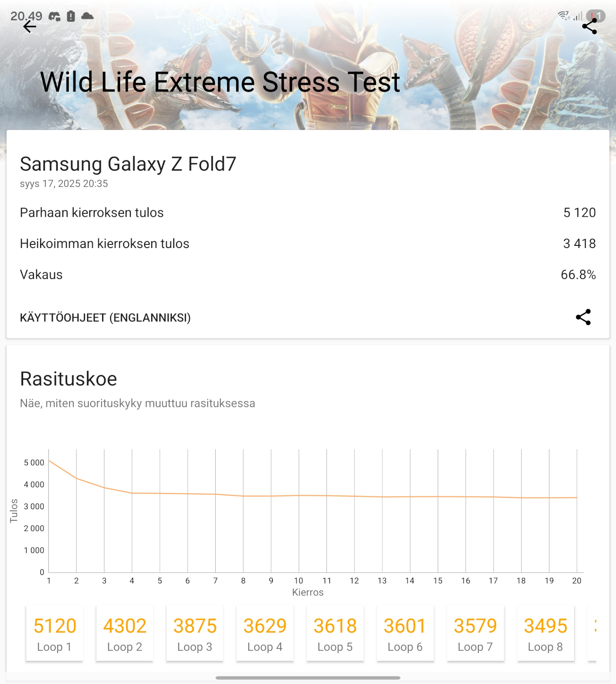This screenshot has width=616, height=684.
Task: Tap the chart at round 10 marker
Action: (299, 581)
